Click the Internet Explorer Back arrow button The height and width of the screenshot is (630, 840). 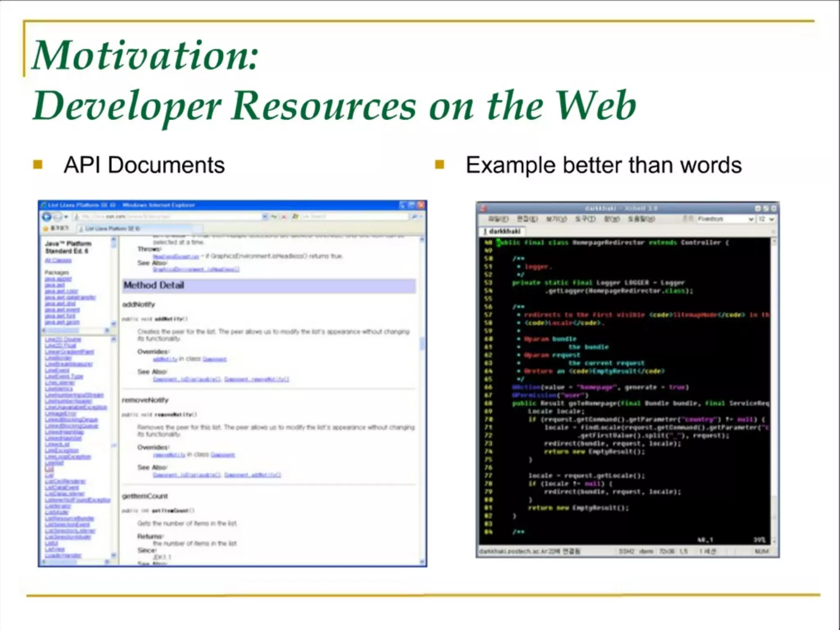pos(47,217)
